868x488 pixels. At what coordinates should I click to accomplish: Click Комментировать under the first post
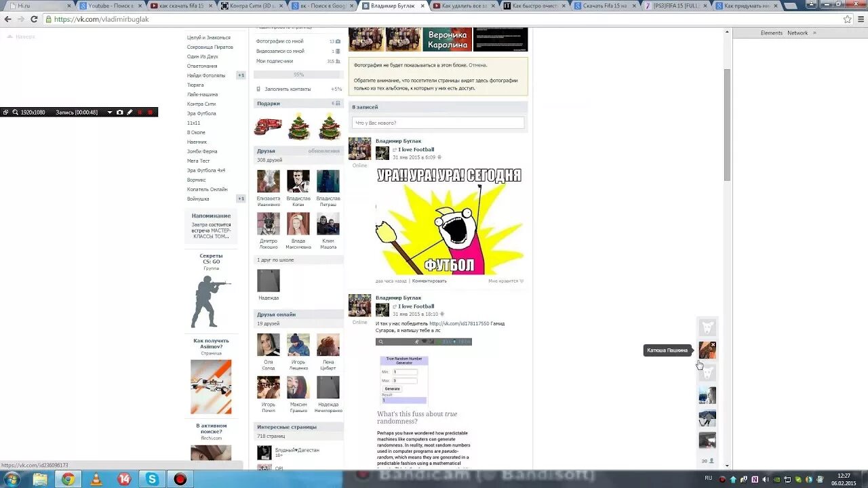429,281
